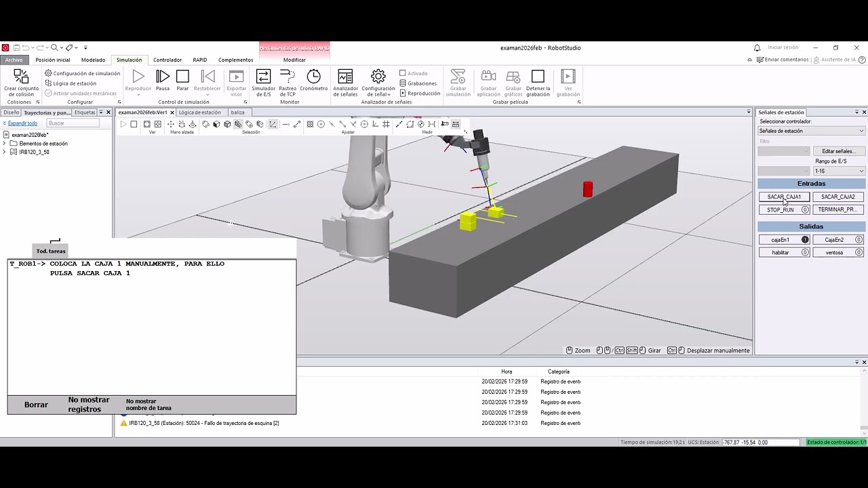Click Ver grabación icon

pyautogui.click(x=568, y=76)
